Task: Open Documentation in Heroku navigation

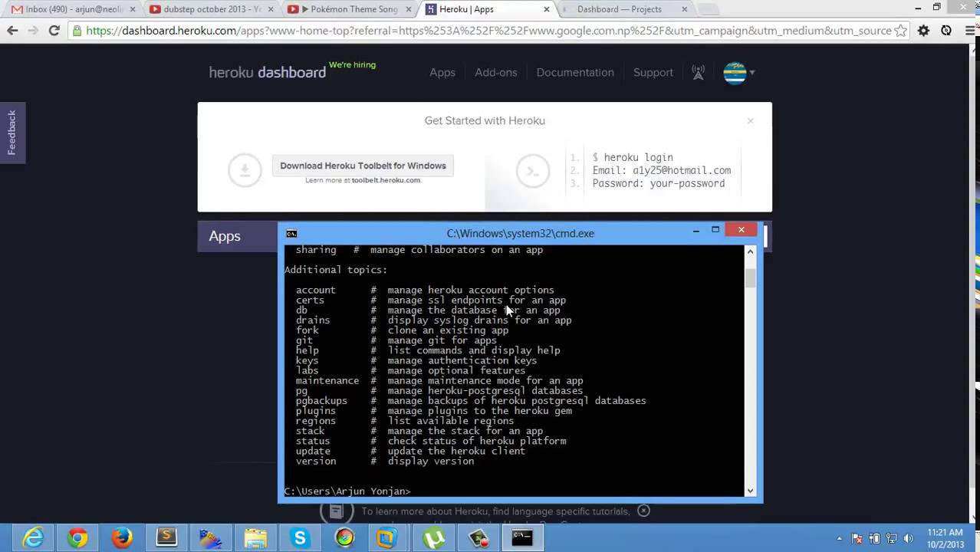Action: (x=575, y=72)
